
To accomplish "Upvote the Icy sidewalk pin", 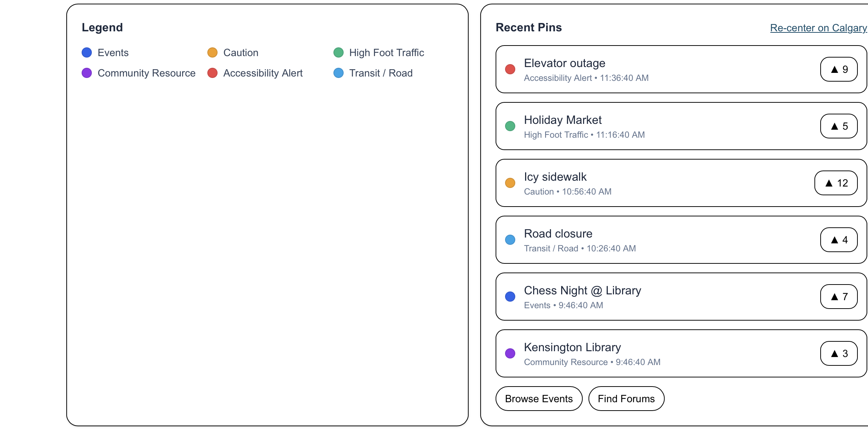I will (836, 183).
